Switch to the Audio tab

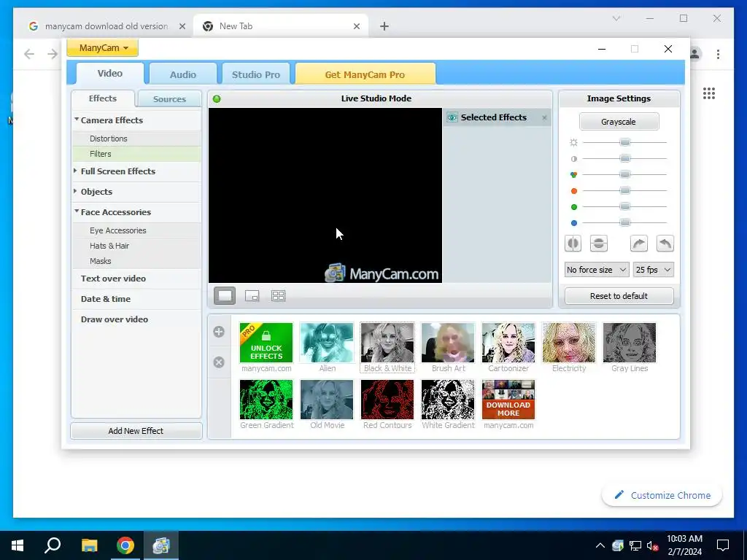[183, 74]
